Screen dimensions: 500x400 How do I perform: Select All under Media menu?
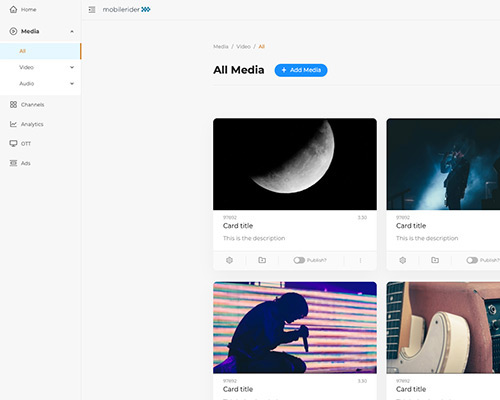point(40,51)
